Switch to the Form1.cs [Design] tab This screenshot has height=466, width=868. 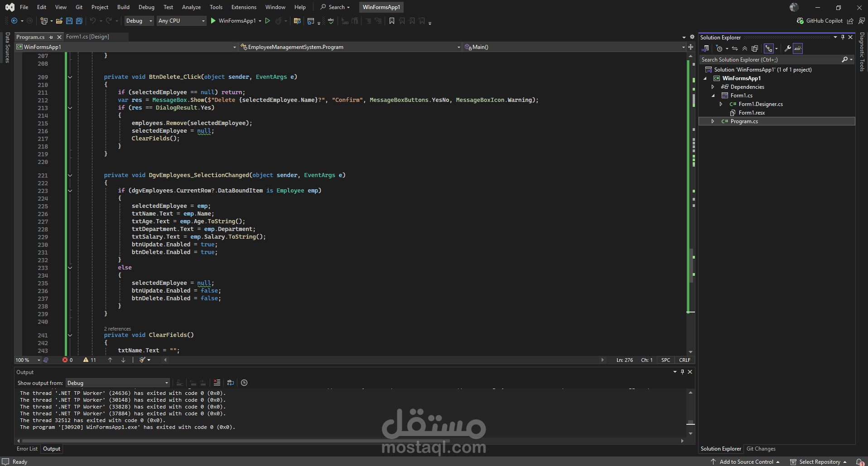point(87,37)
